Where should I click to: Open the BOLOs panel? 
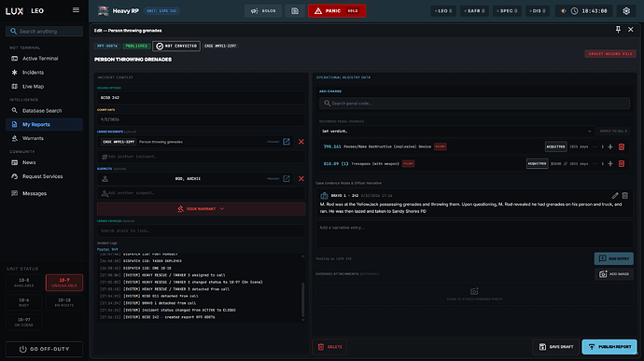[264, 11]
